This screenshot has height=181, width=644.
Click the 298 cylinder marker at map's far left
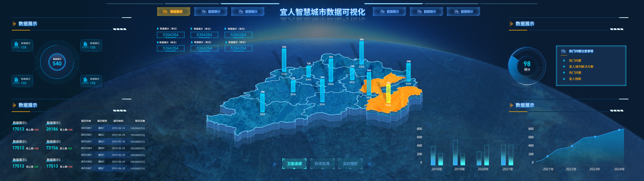coord(262,103)
